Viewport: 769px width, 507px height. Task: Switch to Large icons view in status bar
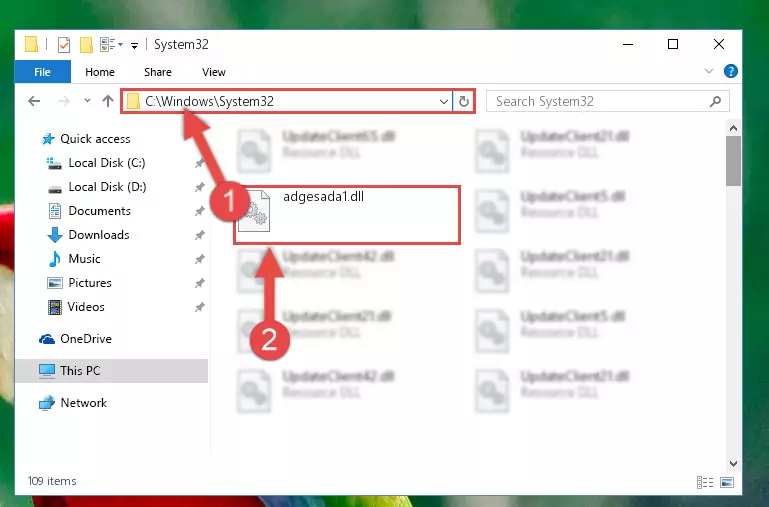pyautogui.click(x=727, y=482)
